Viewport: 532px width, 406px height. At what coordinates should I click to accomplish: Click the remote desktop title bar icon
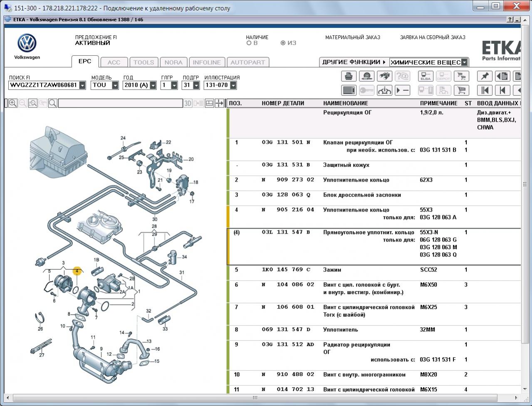[x=7, y=8]
